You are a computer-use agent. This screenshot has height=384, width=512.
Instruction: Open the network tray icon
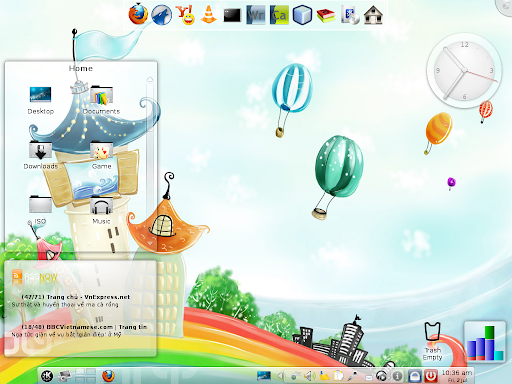pyautogui.click(x=295, y=376)
